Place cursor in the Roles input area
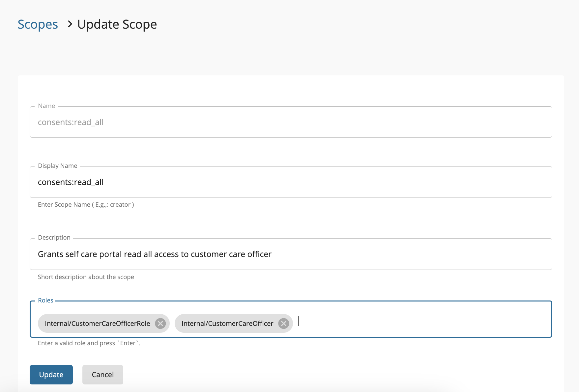 (x=423, y=321)
